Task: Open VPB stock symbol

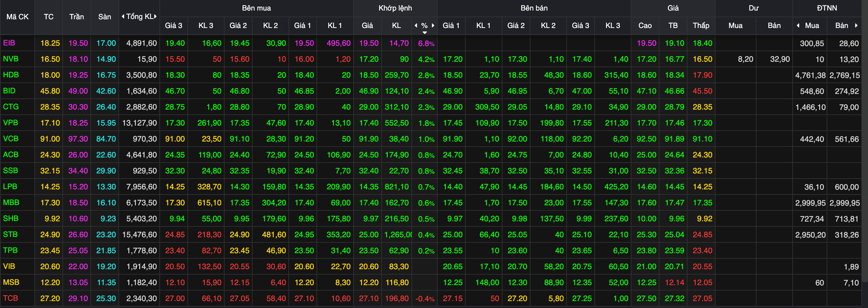Action: pos(11,123)
